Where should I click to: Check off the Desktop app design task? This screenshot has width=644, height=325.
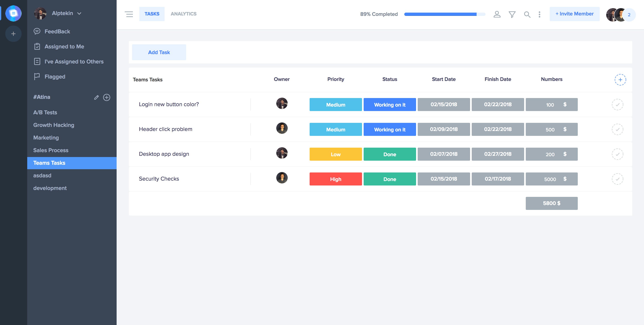click(617, 154)
